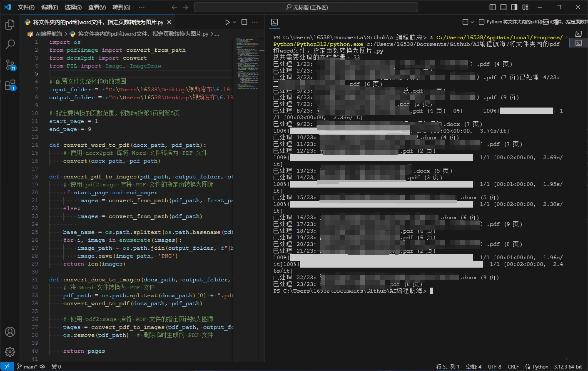Open the 转到(G) menu
The height and width of the screenshot is (371, 588).
121,7
